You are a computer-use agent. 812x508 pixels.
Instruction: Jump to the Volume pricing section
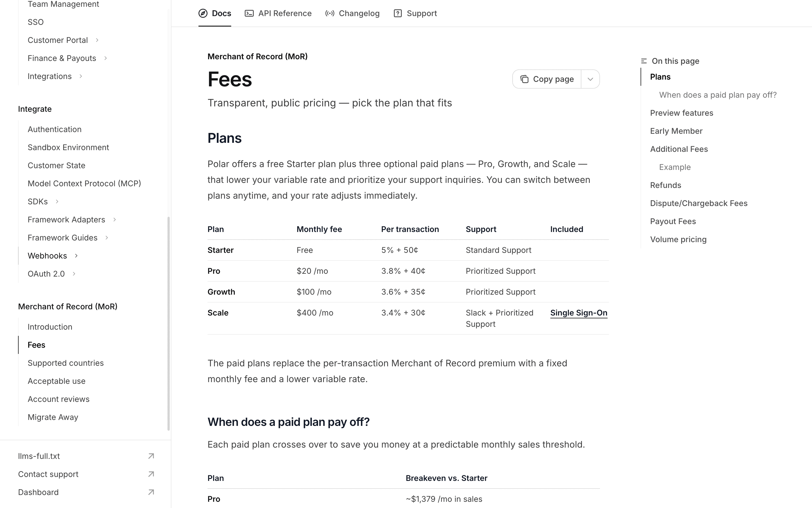pos(678,240)
